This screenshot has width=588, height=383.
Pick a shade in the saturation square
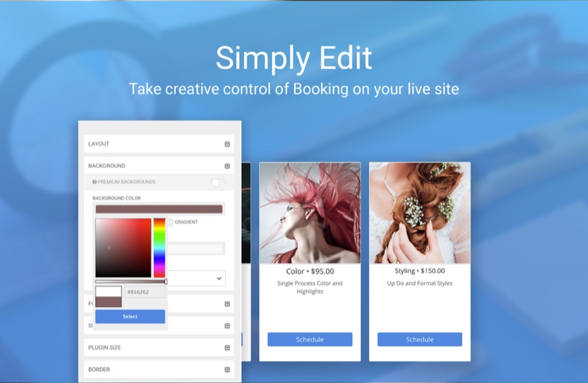123,248
